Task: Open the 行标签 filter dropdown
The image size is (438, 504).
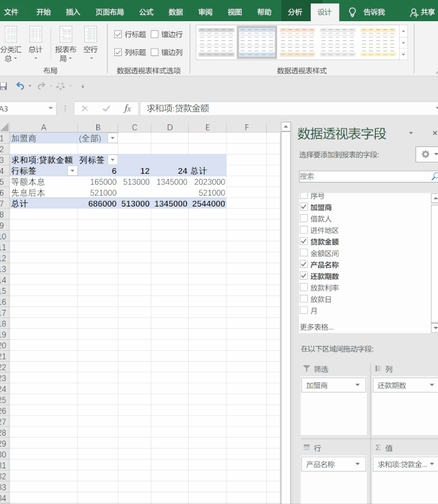Action: [x=73, y=171]
